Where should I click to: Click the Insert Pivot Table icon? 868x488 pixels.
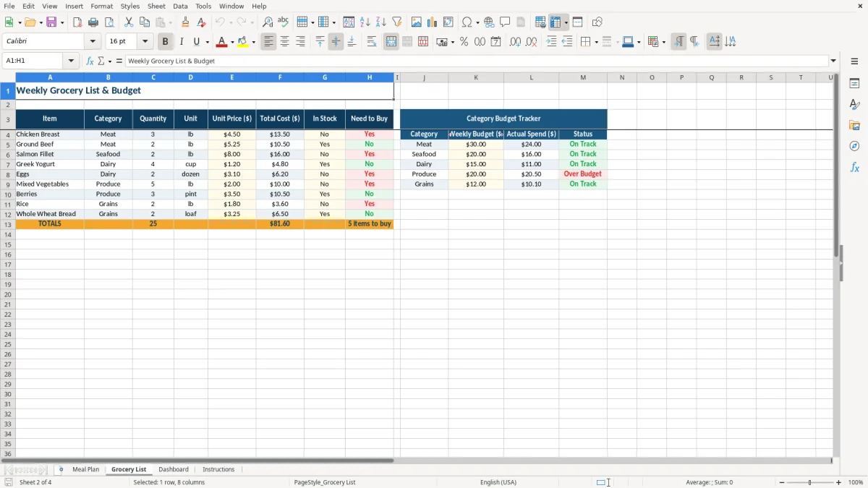(x=448, y=22)
